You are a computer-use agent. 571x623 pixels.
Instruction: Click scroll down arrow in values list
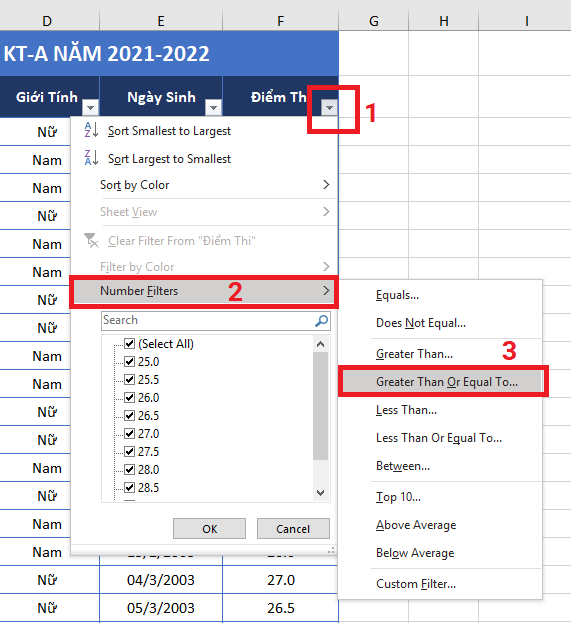321,493
